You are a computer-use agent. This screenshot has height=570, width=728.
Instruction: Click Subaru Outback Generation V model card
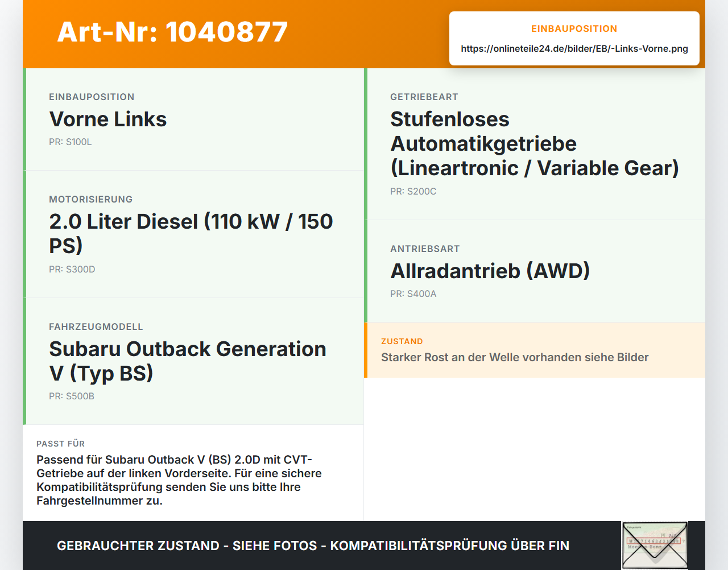pyautogui.click(x=193, y=361)
